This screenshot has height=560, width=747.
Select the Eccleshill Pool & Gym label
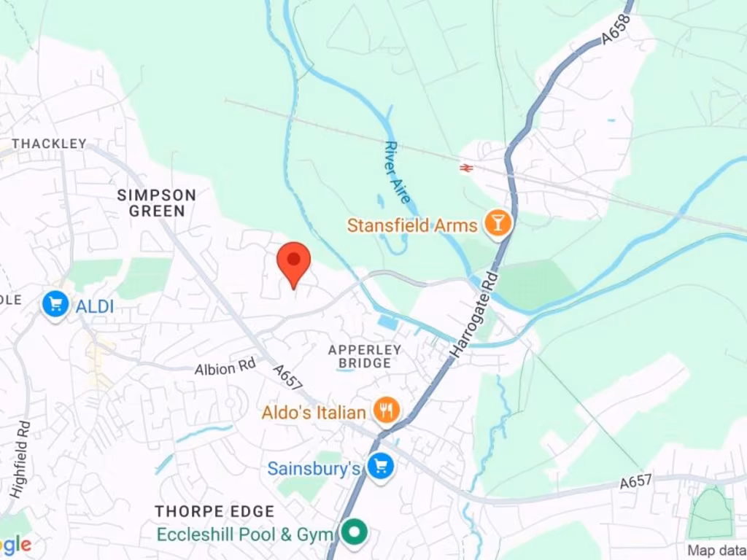pos(245,534)
